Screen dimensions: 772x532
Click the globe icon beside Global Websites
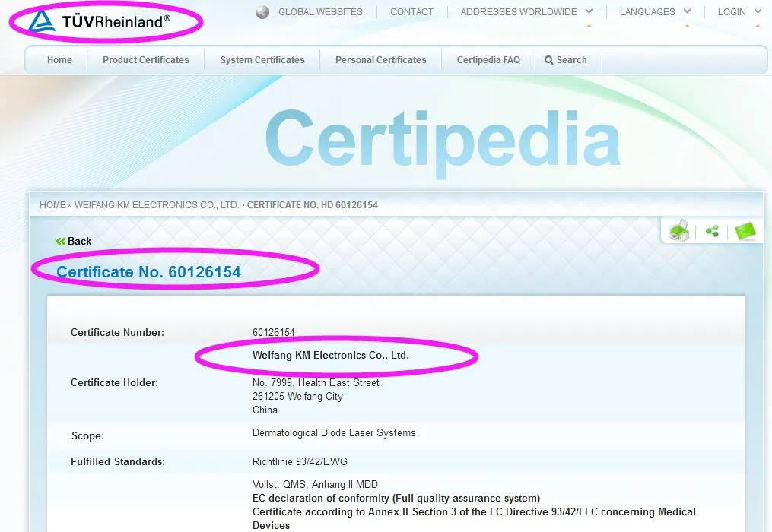click(263, 12)
